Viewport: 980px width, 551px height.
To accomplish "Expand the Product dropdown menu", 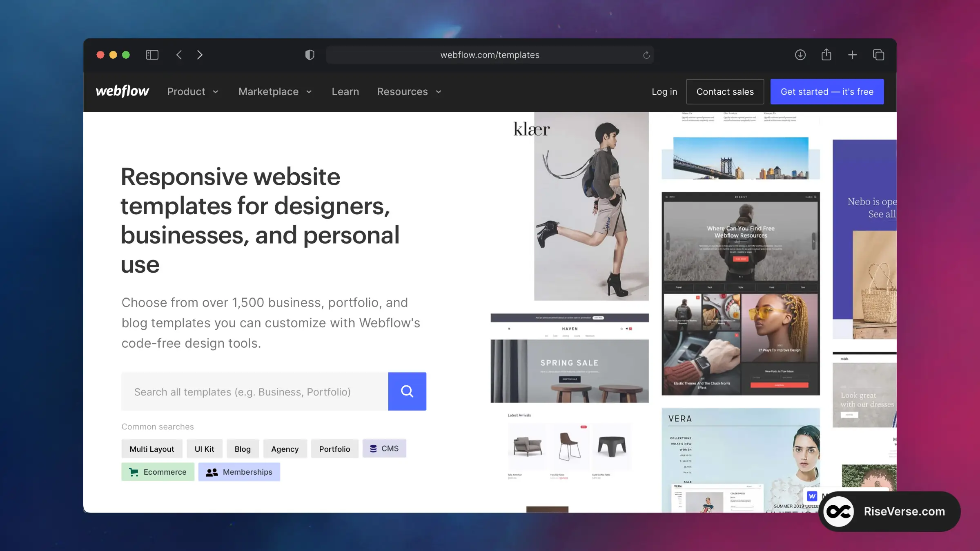I will tap(193, 91).
